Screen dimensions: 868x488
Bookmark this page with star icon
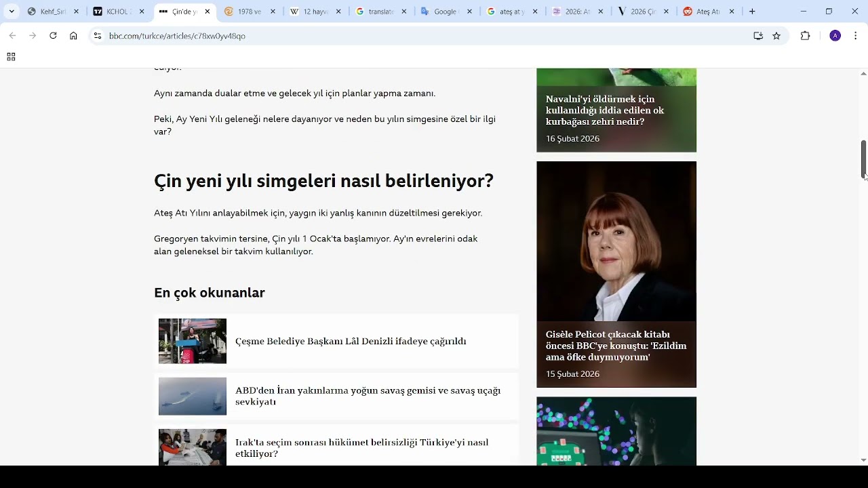776,36
